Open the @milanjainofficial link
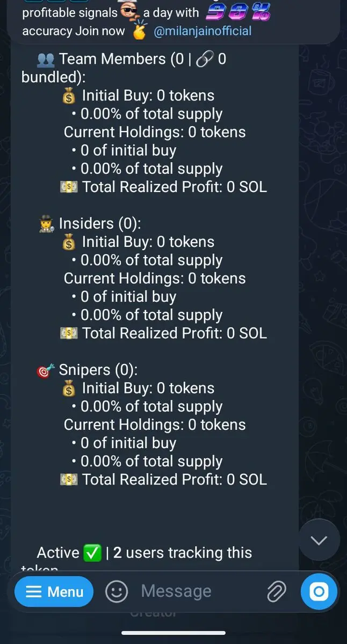 203,31
